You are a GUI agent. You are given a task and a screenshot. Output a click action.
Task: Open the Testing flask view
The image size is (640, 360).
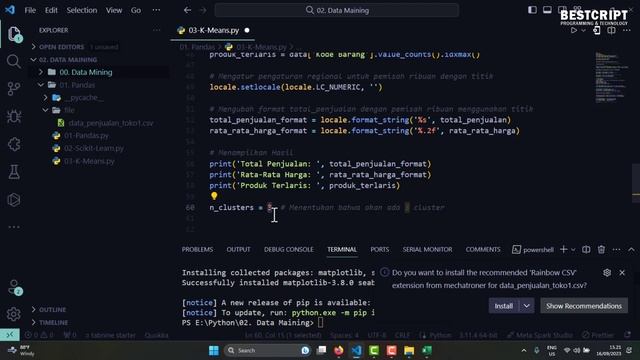click(13, 172)
